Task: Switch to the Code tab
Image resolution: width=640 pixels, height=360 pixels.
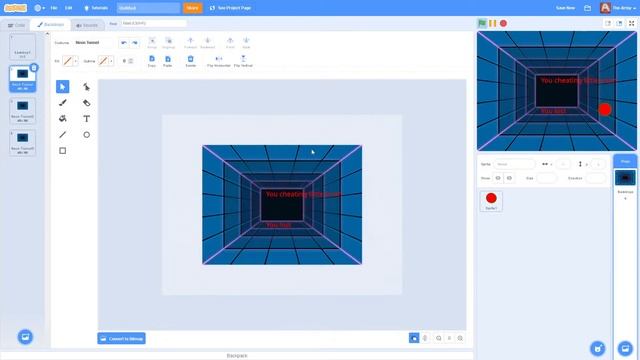Action: pyautogui.click(x=16, y=25)
